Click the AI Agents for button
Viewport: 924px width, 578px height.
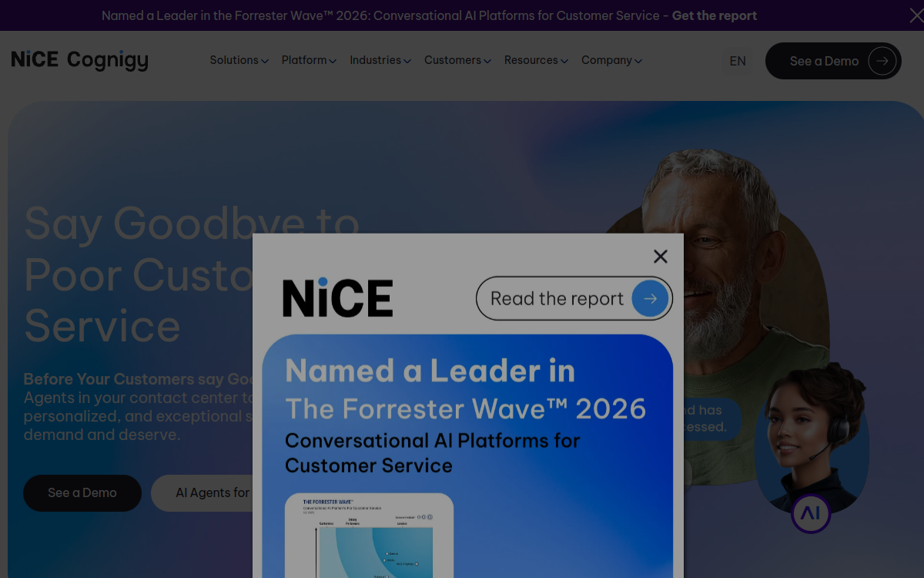pos(202,493)
